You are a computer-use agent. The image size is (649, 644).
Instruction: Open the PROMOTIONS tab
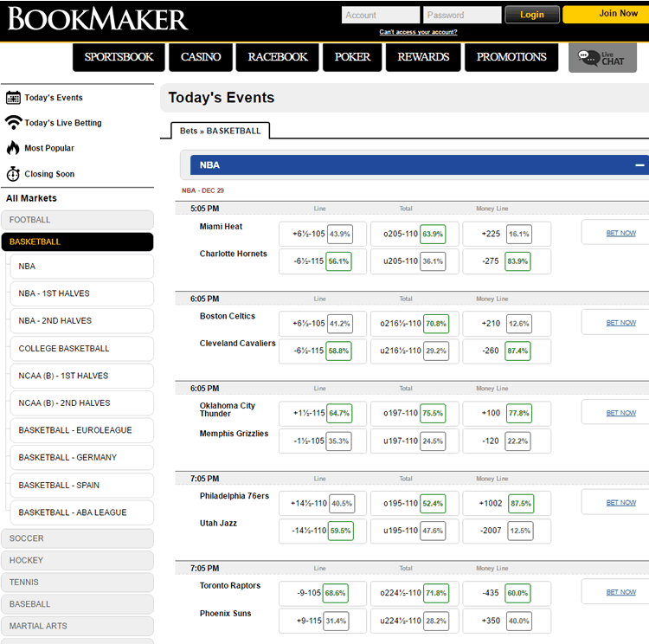[x=511, y=57]
